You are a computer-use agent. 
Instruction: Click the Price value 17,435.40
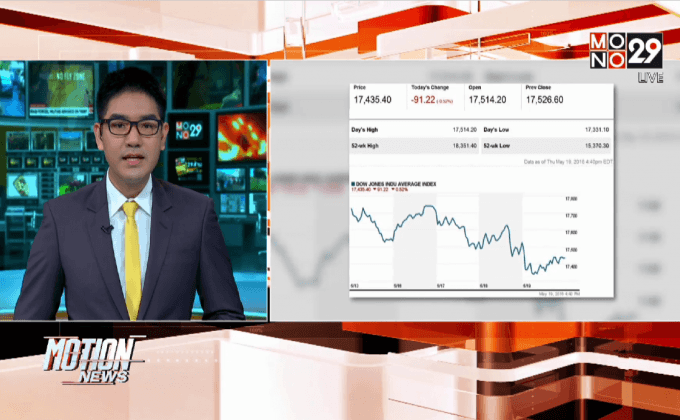373,100
